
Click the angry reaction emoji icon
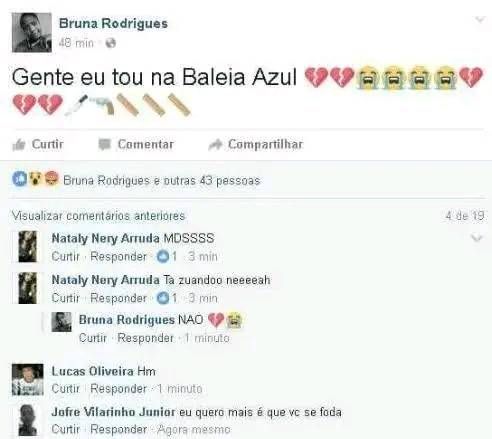[x=51, y=178]
